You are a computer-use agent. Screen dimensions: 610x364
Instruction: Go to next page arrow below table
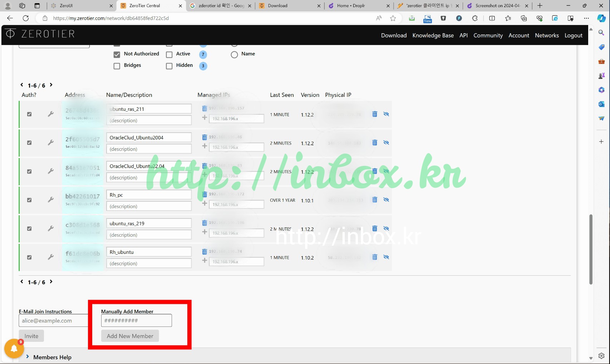point(51,282)
